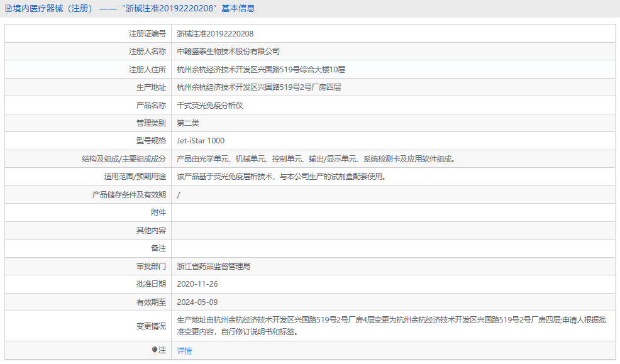Select address ending with 综合大楼10层
This screenshot has width=620, height=364.
[261, 70]
